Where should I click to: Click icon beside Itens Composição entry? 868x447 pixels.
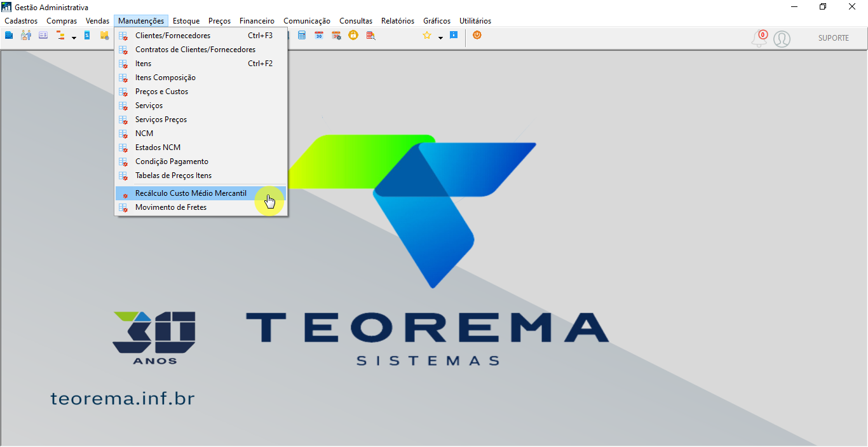click(x=124, y=78)
